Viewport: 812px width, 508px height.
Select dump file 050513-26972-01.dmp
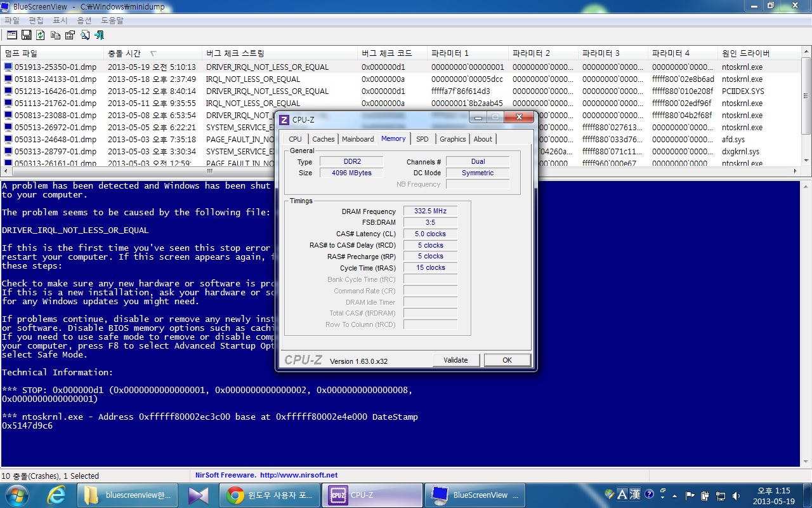pos(55,127)
